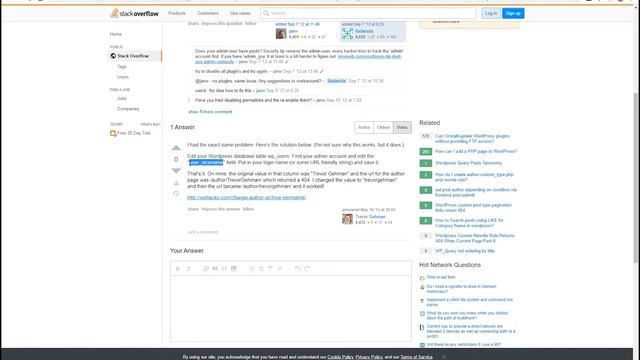This screenshot has width=640, height=360.
Task: Bookmark the answer below the vote arrows
Action: (x=176, y=183)
